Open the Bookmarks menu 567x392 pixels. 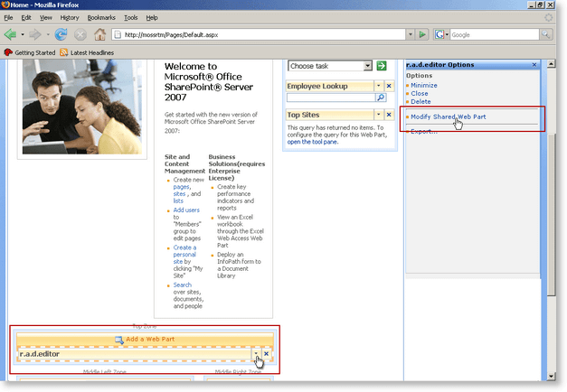(x=101, y=17)
